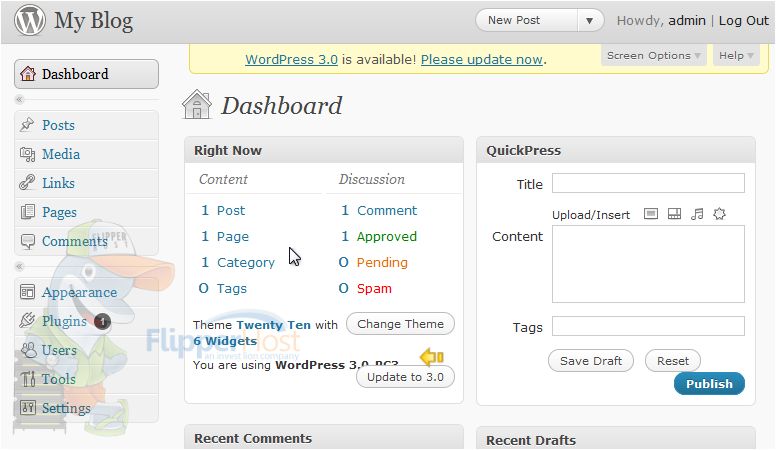Click the Change Theme button

(400, 324)
